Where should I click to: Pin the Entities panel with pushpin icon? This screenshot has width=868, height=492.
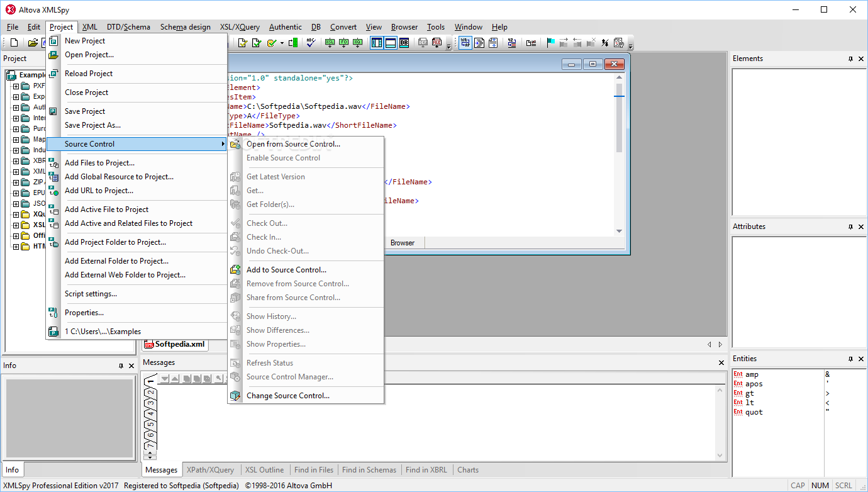pyautogui.click(x=850, y=359)
